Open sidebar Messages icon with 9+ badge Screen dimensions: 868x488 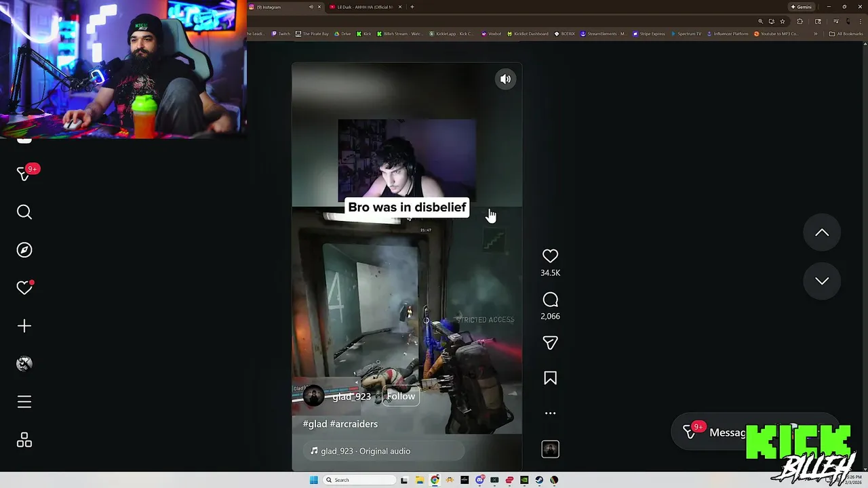pyautogui.click(x=24, y=174)
